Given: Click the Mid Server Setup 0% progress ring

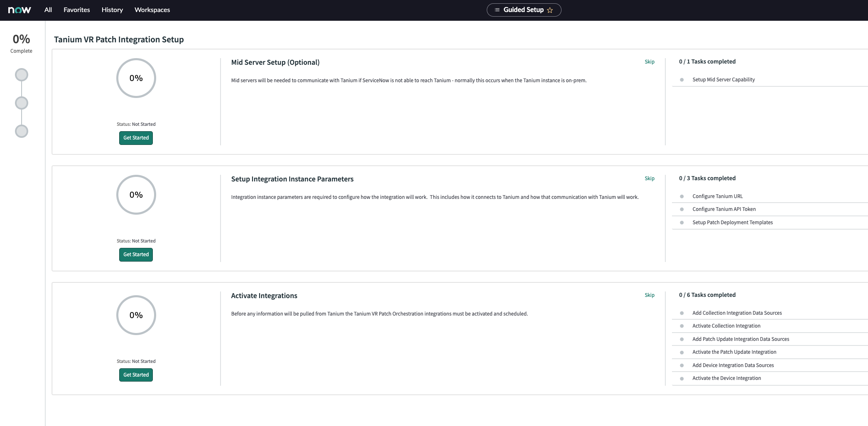Looking at the screenshot, I should (136, 78).
